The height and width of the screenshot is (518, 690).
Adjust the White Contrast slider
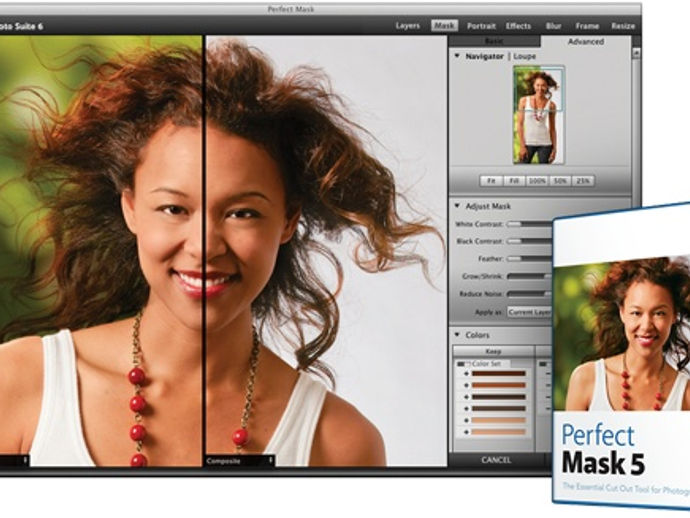click(x=529, y=224)
